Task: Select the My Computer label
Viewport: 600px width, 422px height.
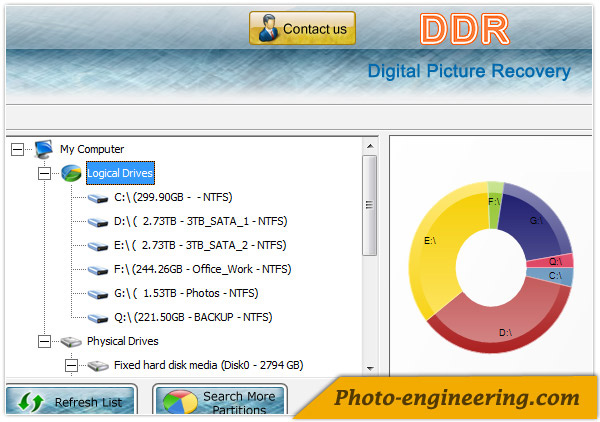Action: tap(92, 149)
